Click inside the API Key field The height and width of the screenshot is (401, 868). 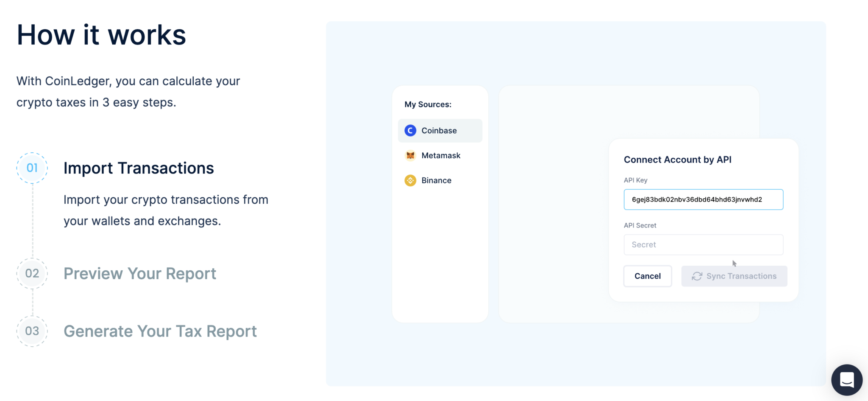pyautogui.click(x=703, y=199)
